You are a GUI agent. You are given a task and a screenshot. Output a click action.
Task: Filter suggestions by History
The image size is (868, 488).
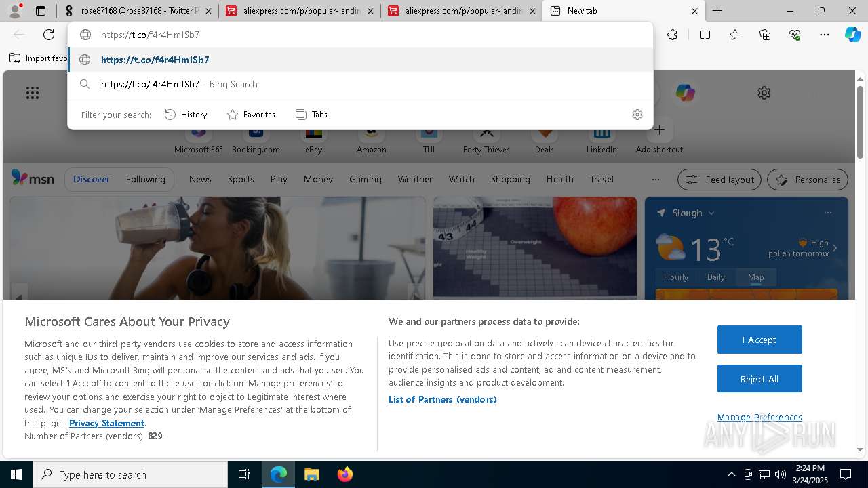[x=186, y=115]
